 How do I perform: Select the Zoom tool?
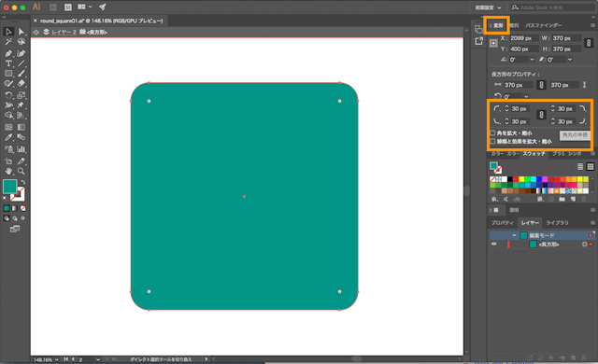pyautogui.click(x=21, y=172)
